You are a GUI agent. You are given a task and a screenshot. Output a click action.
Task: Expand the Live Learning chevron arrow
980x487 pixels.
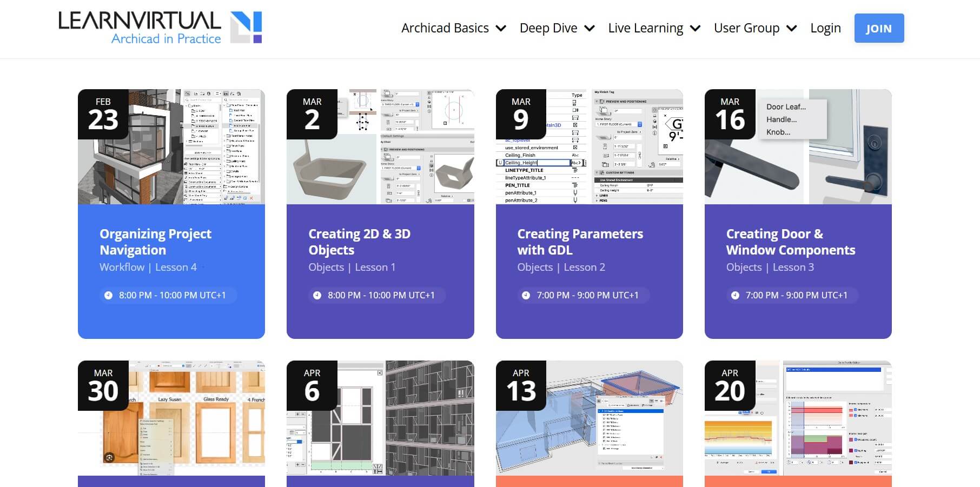point(696,29)
